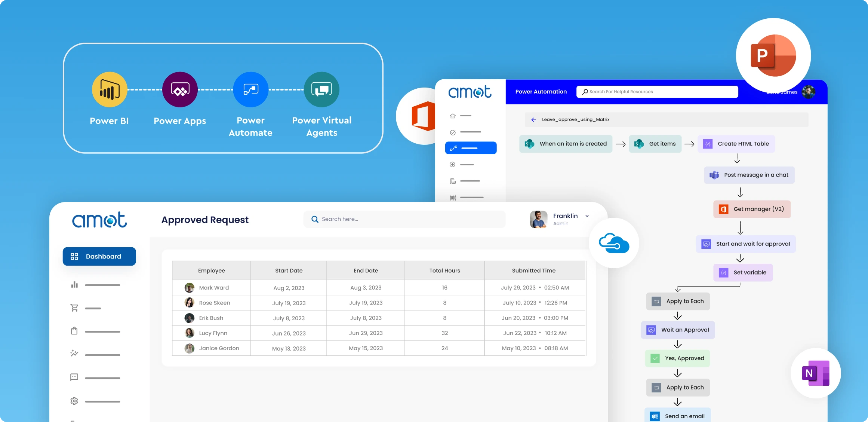Open the chat messages sidebar icon
The height and width of the screenshot is (422, 868).
coord(74,377)
